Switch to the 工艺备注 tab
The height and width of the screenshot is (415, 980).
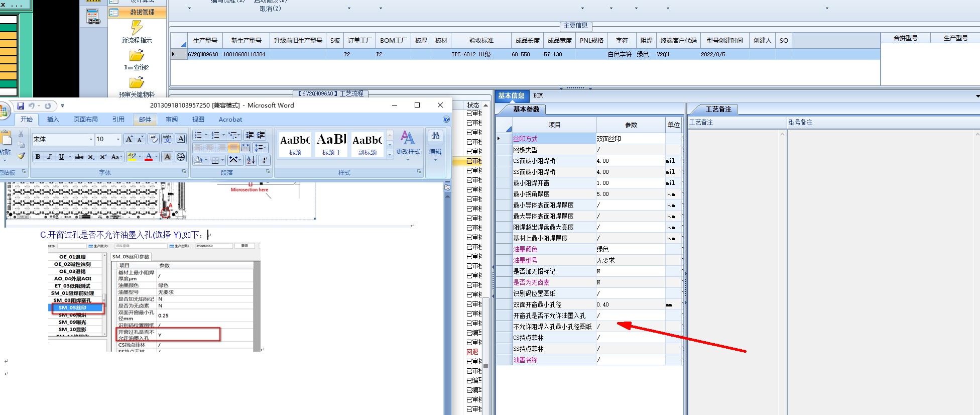pyautogui.click(x=718, y=109)
